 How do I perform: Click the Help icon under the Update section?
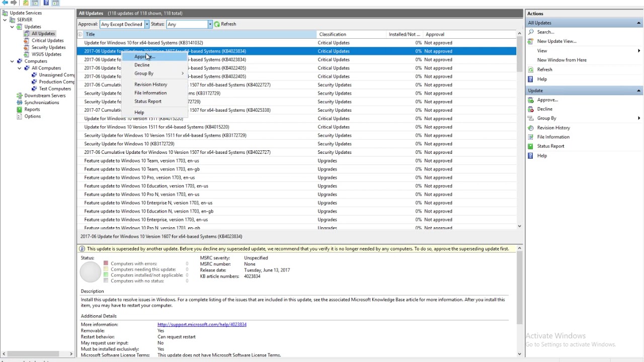(x=531, y=156)
